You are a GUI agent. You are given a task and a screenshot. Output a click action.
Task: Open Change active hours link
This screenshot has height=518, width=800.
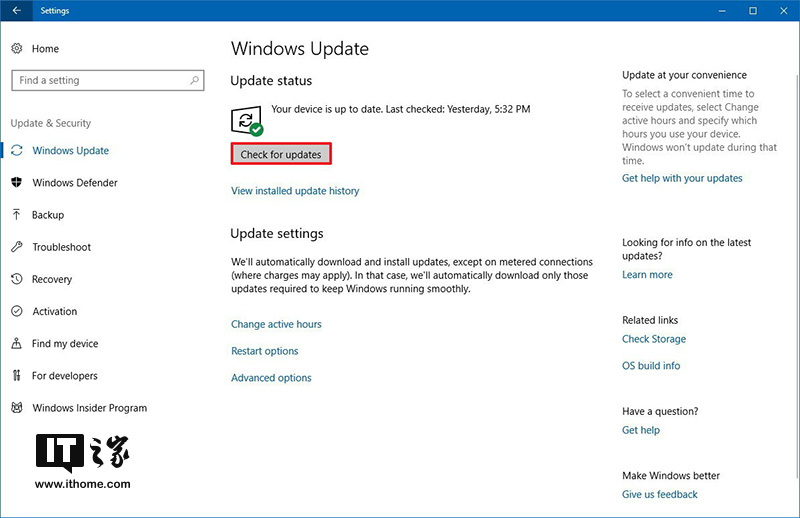pyautogui.click(x=276, y=324)
